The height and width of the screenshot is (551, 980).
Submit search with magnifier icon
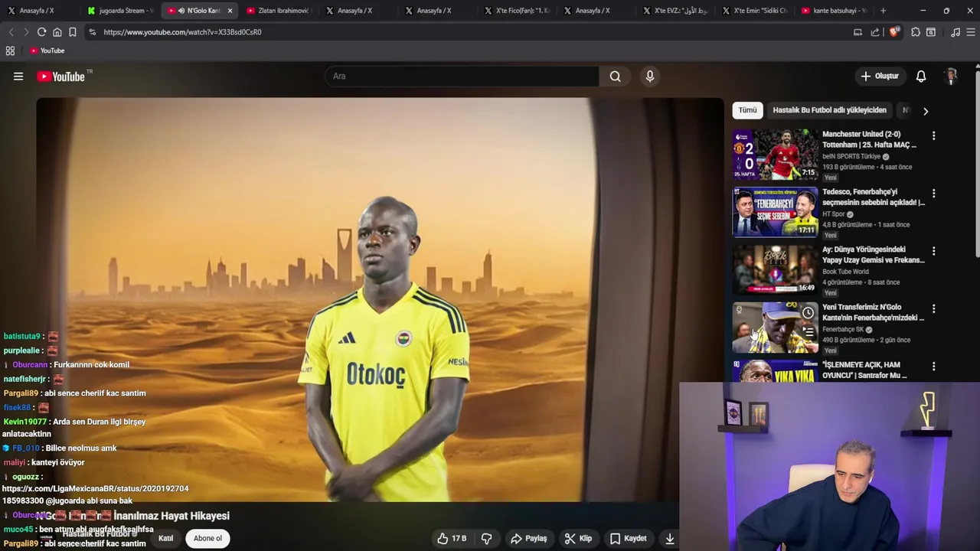point(615,77)
